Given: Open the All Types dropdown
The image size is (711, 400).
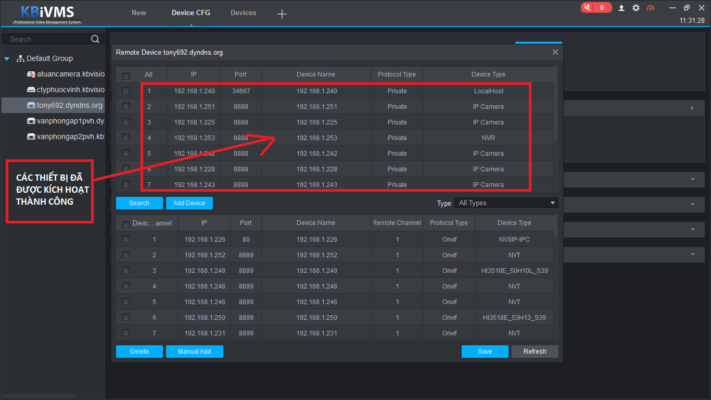Looking at the screenshot, I should tap(506, 203).
